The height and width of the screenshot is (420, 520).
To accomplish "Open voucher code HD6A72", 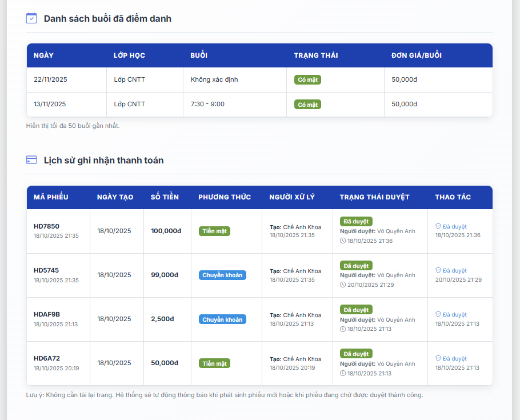I will coord(47,358).
